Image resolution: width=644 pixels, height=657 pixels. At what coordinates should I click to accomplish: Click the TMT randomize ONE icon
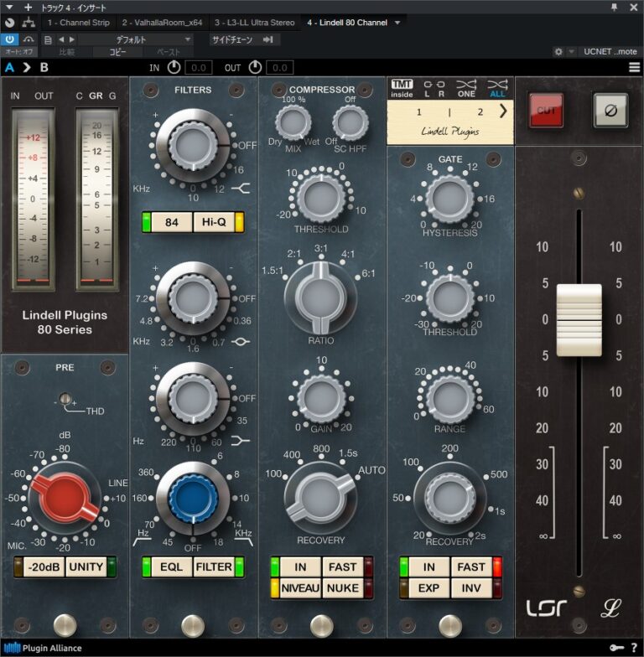tap(465, 88)
